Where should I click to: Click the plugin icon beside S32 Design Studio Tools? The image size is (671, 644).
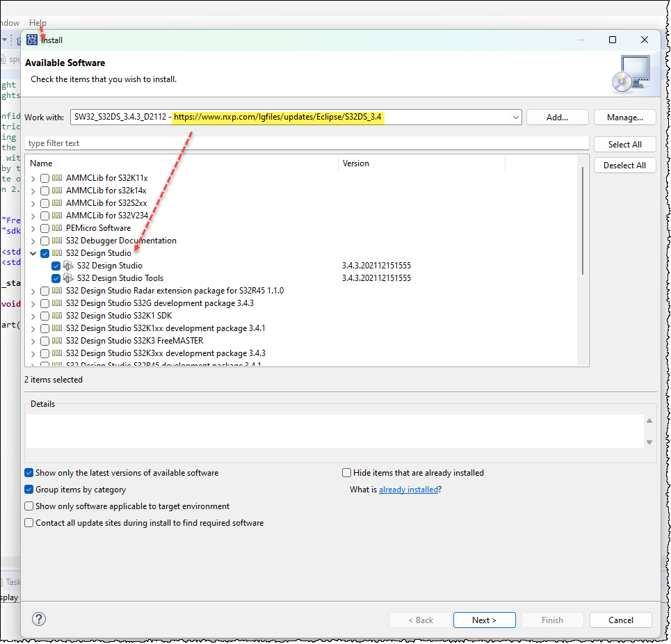67,277
